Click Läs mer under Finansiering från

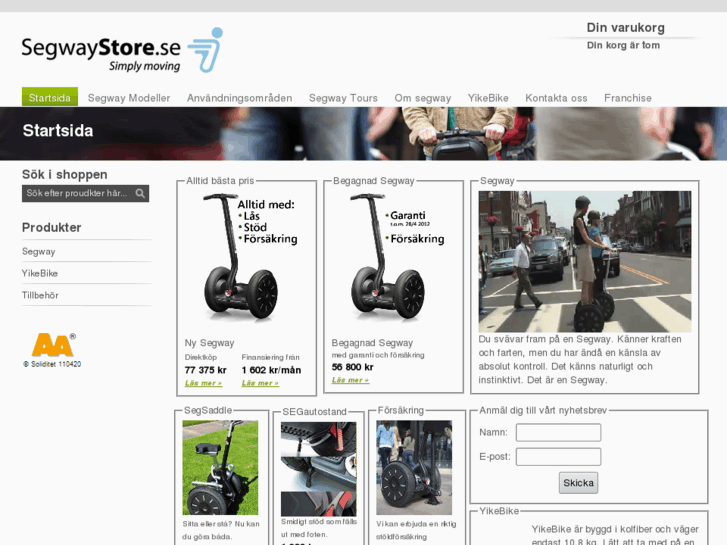[260, 383]
